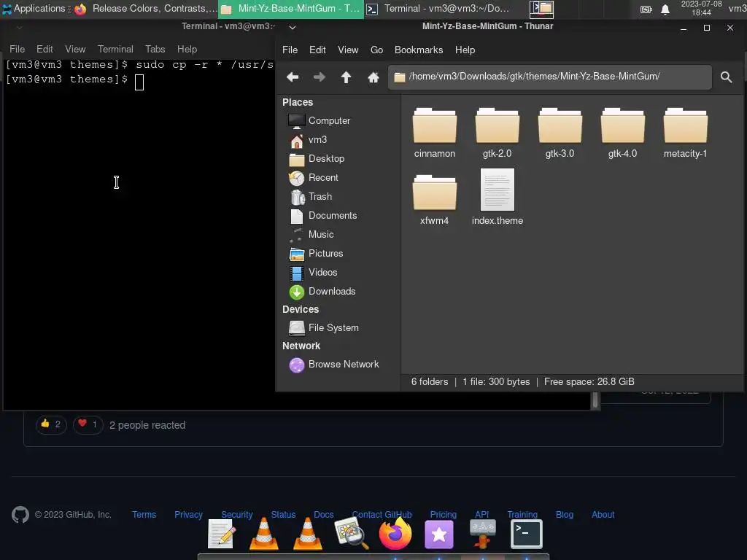Open the metacity-1 folder
This screenshot has width=747, height=560.
point(685,133)
